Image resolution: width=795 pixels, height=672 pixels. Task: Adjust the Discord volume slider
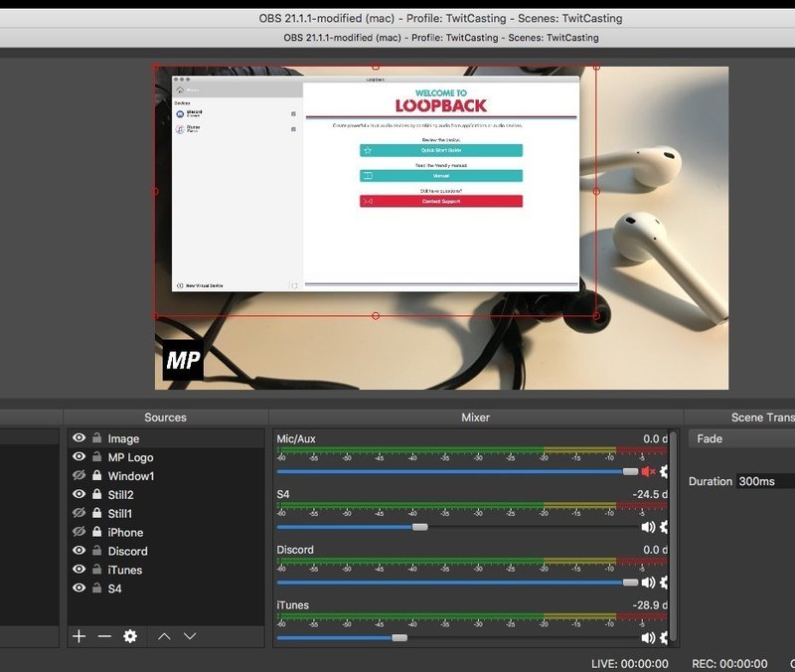[x=630, y=583]
